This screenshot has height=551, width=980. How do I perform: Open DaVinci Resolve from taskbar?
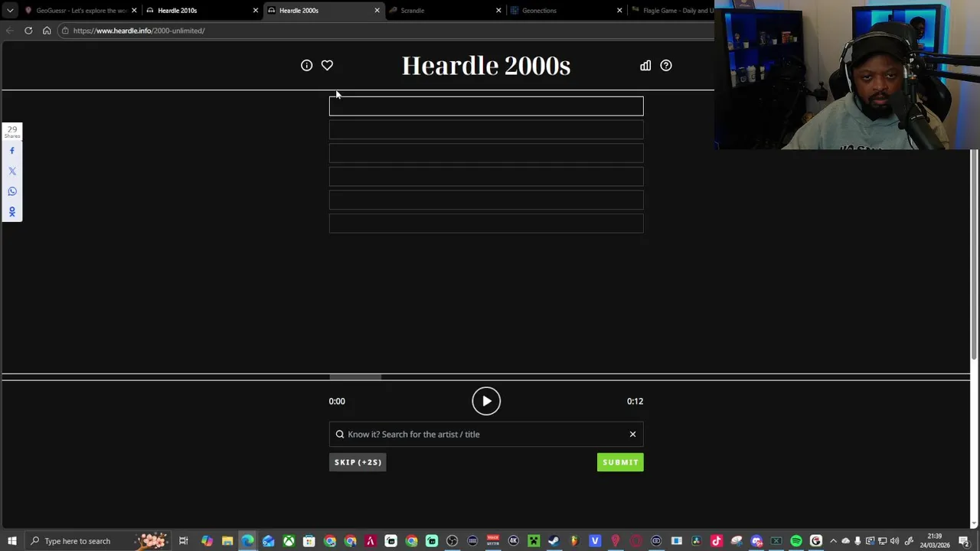coord(697,541)
